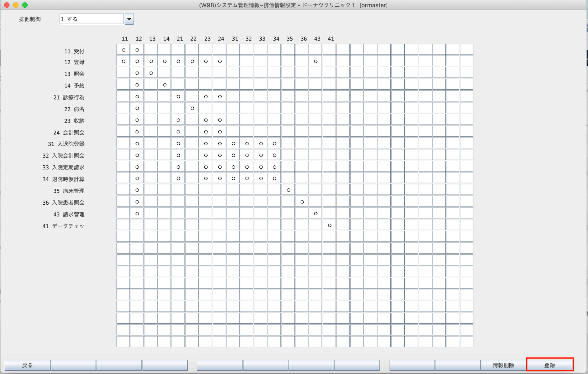Go back with the 戻る button

click(x=28, y=365)
